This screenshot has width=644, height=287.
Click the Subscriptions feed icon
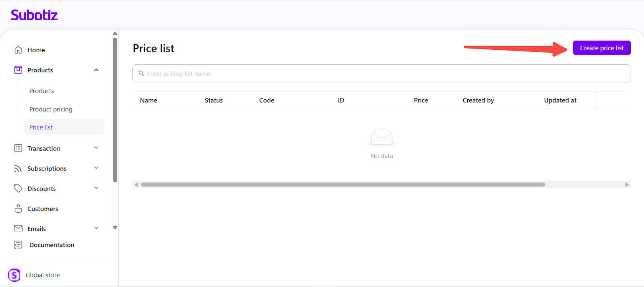(18, 168)
